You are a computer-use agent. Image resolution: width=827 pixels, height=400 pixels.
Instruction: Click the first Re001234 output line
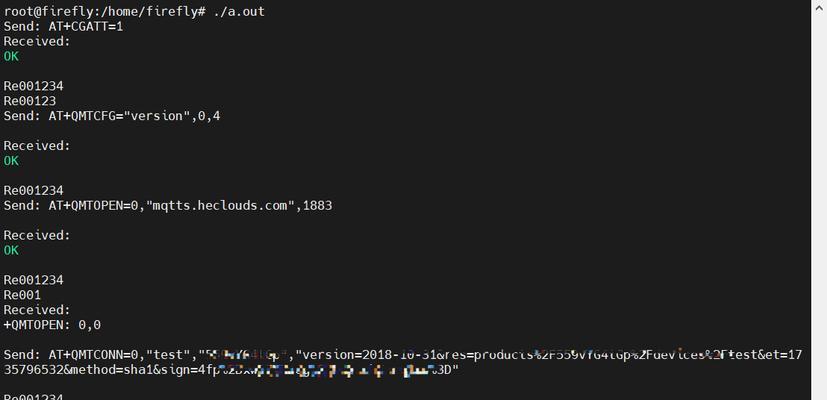[x=33, y=86]
